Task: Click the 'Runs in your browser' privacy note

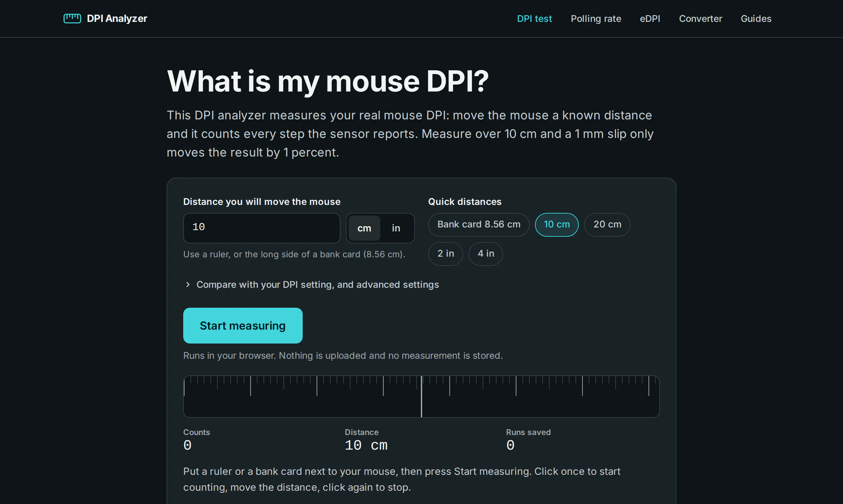Action: 343,355
